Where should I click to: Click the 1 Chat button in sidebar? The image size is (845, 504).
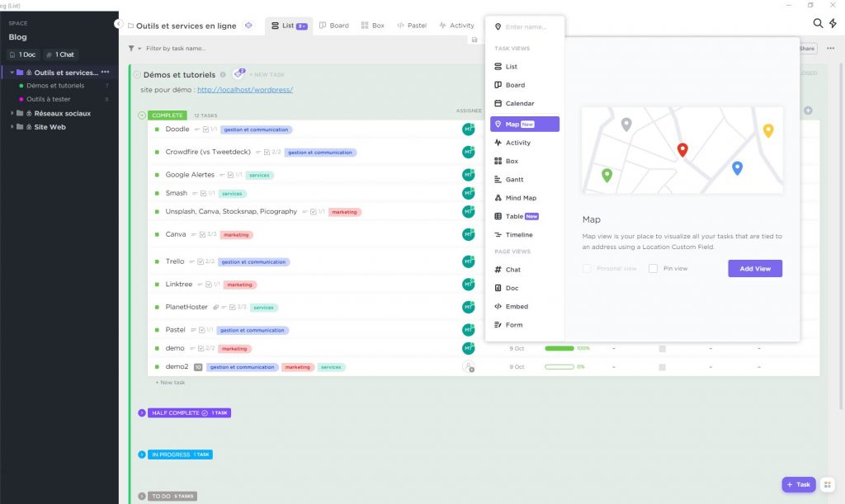coord(60,54)
